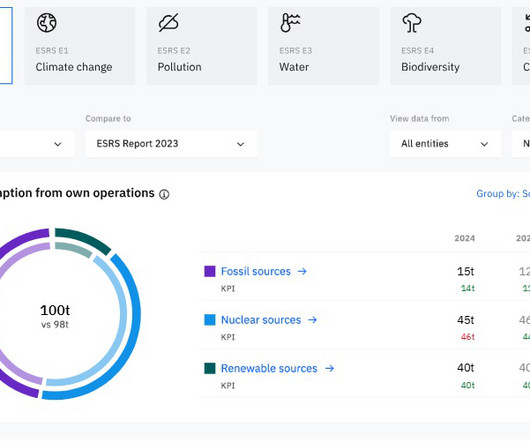Open the Nuclear sources link
Screen dimensions: 530x443
[261, 320]
